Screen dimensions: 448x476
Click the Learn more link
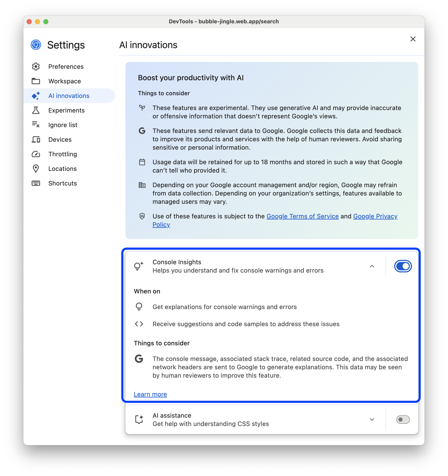[x=150, y=394]
